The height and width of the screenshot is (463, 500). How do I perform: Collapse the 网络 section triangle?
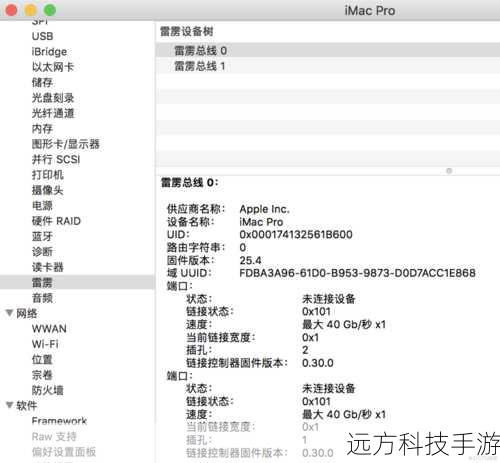pyautogui.click(x=10, y=313)
